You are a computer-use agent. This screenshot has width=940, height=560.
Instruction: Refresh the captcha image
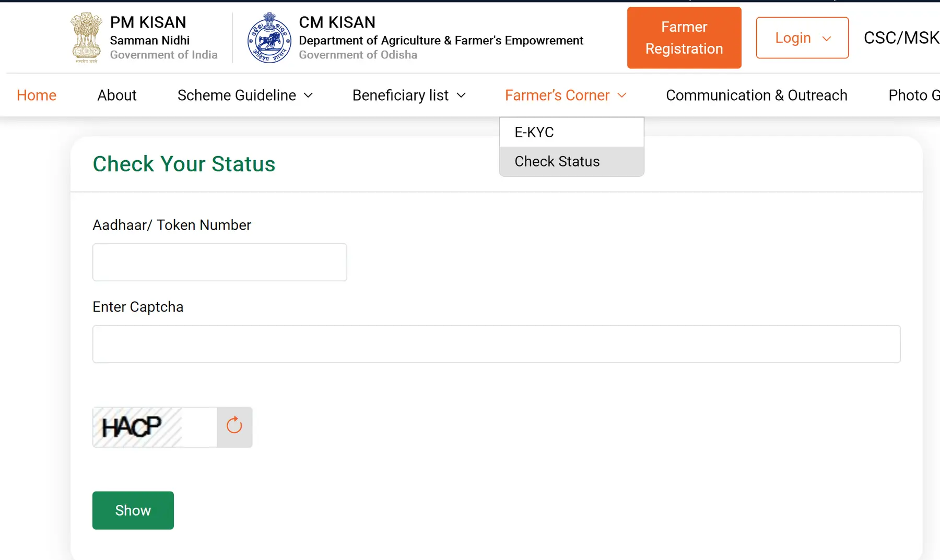point(234,426)
